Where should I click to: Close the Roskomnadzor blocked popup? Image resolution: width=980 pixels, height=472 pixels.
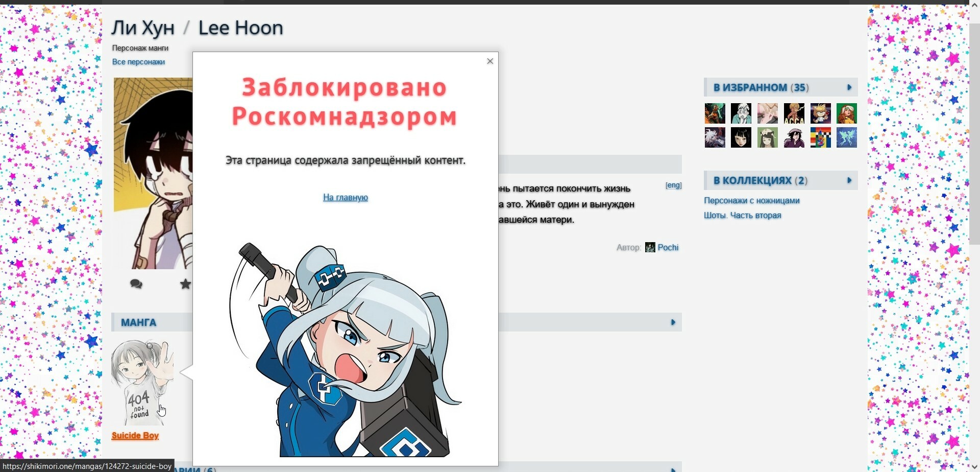pyautogui.click(x=490, y=61)
